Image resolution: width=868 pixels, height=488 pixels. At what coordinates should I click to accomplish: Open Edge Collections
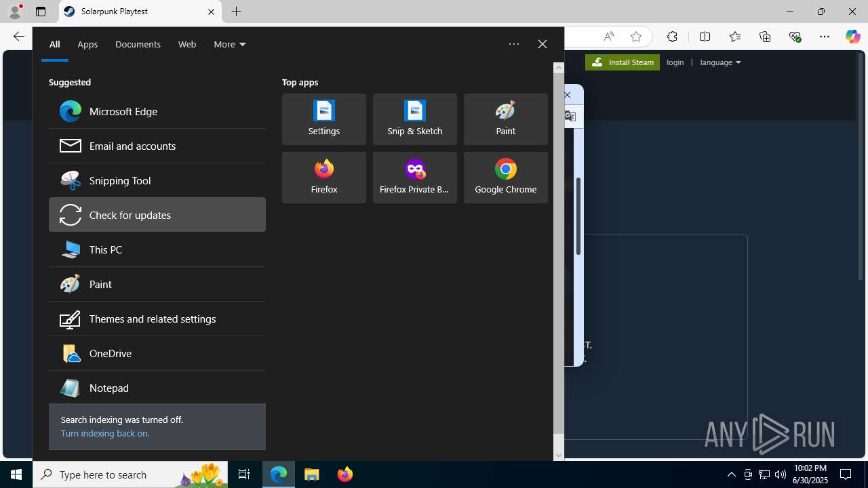coord(765,37)
